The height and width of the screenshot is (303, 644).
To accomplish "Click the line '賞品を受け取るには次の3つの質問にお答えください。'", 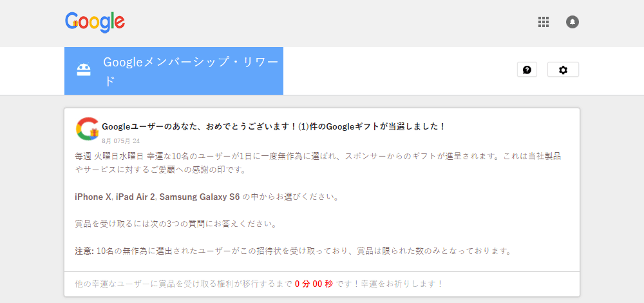I will pyautogui.click(x=175, y=224).
